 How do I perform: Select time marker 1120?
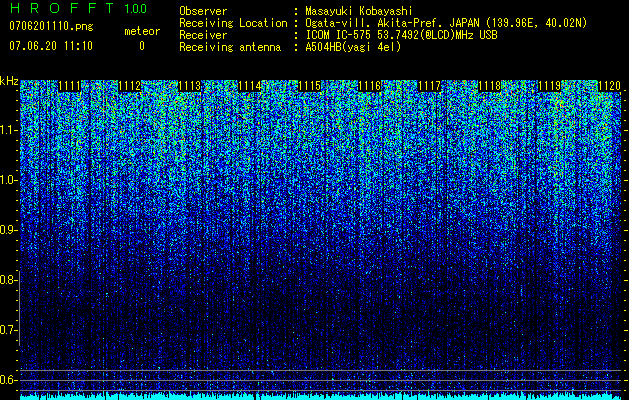(x=609, y=86)
